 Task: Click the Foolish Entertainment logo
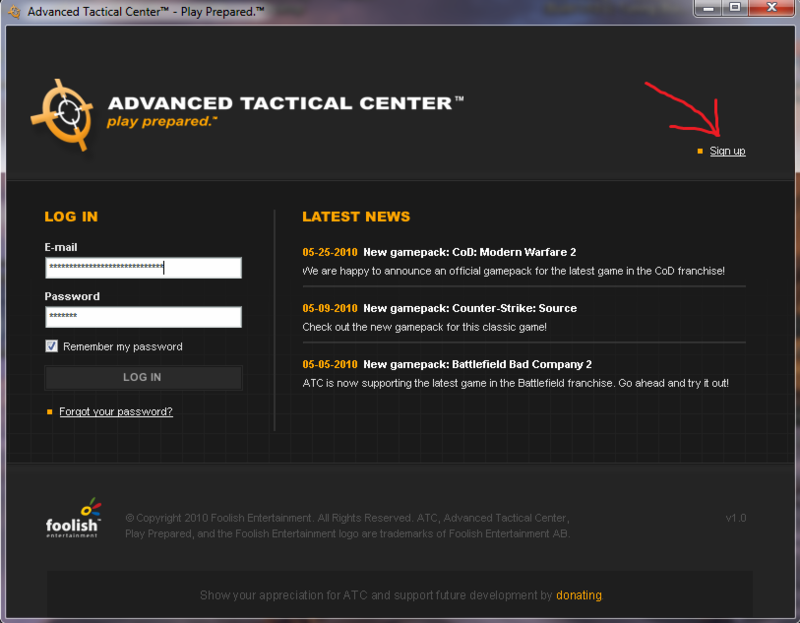[73, 518]
